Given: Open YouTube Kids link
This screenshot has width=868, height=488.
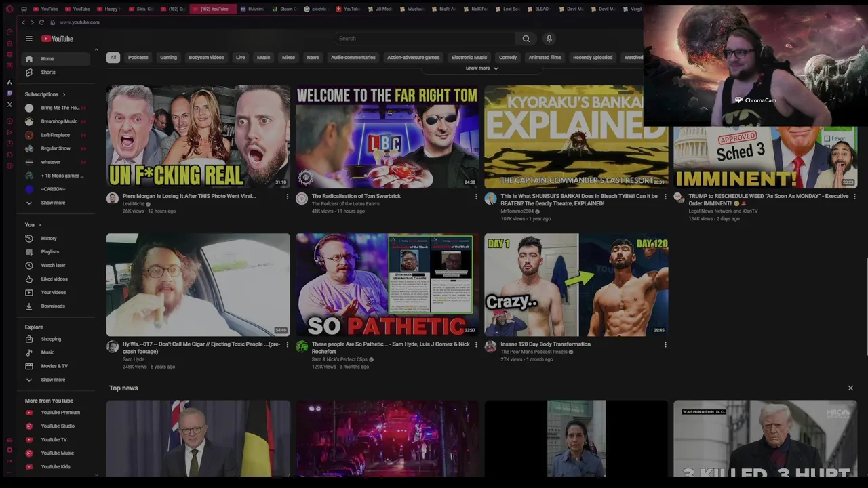Looking at the screenshot, I should [56, 467].
